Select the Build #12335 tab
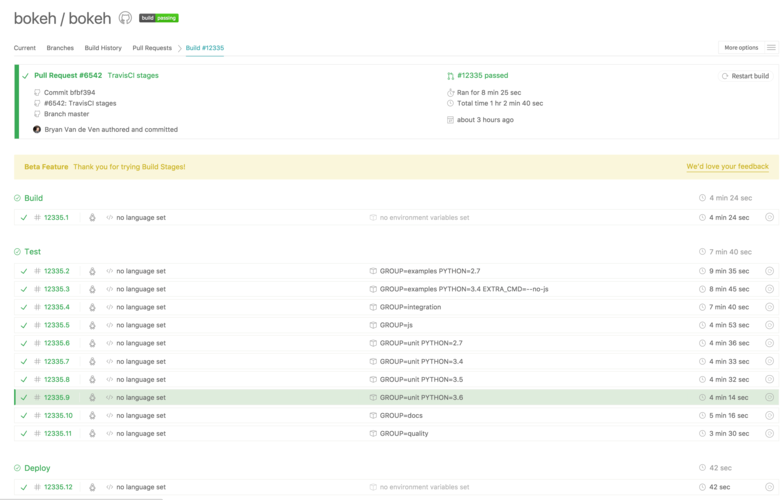This screenshot has height=500, width=783. 205,48
